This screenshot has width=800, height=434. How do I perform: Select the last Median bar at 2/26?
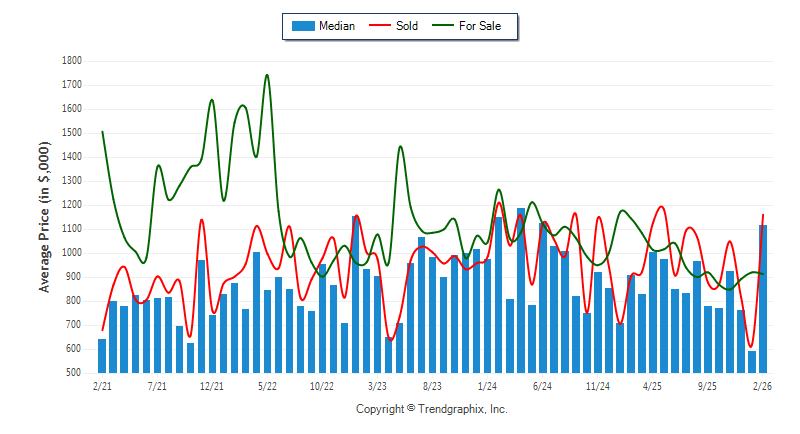[x=763, y=298]
